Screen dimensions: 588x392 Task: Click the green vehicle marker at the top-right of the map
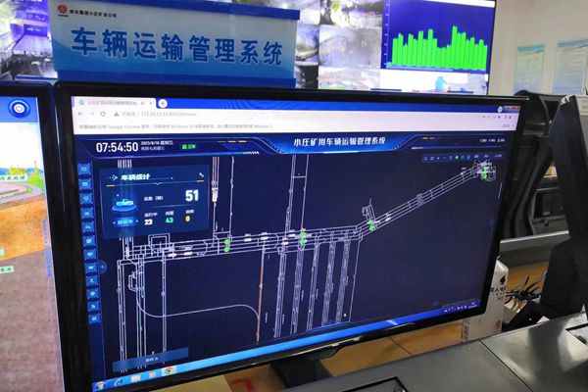484,172
